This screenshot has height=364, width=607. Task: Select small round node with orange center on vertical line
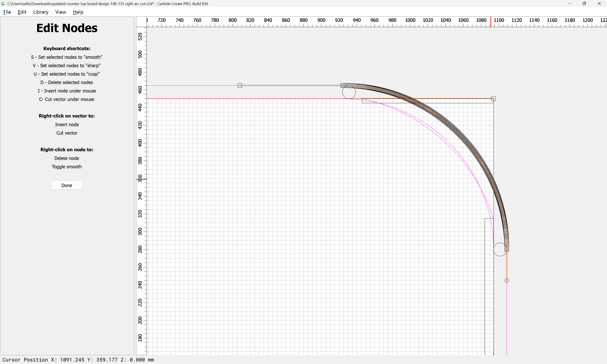507,281
